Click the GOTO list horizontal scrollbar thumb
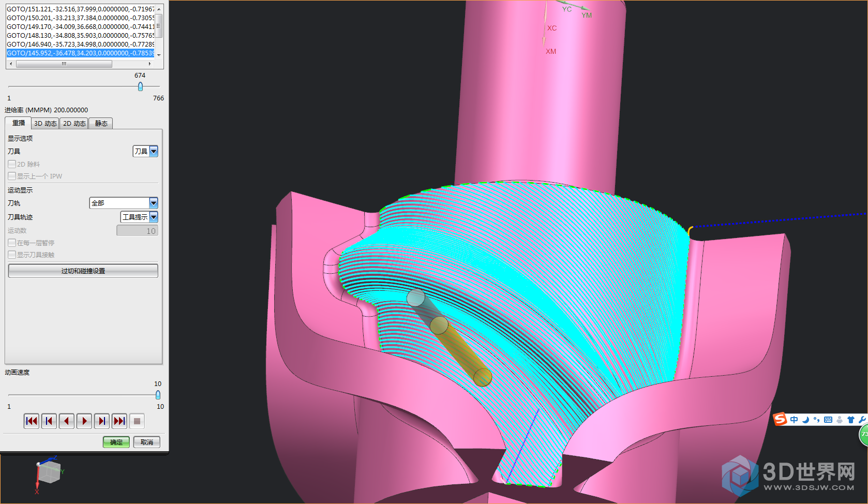 click(x=64, y=64)
